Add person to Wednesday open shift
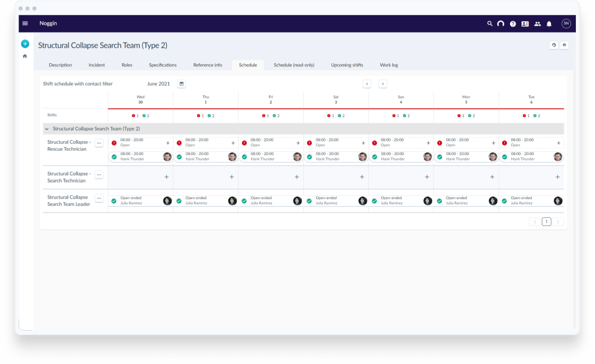595x364 pixels. click(x=168, y=143)
